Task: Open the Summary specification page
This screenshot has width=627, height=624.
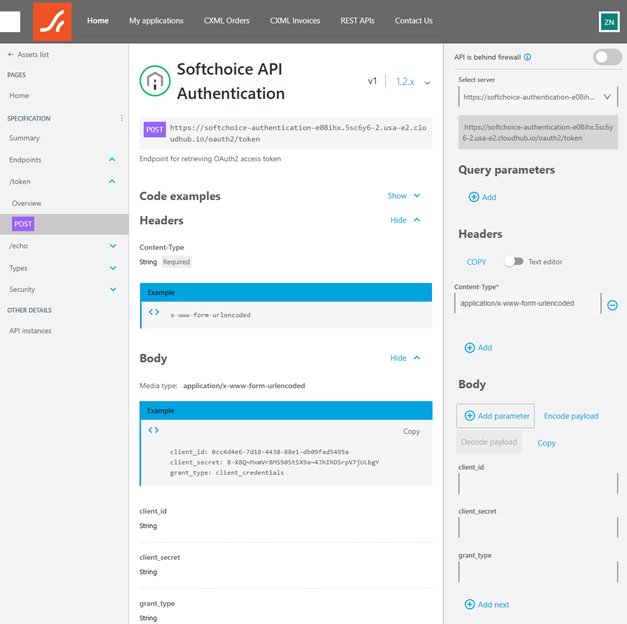Action: pos(24,138)
